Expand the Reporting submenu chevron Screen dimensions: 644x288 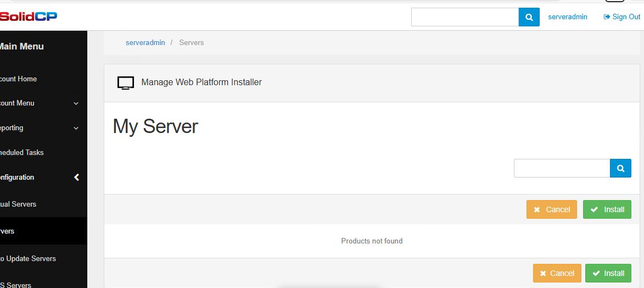click(76, 128)
